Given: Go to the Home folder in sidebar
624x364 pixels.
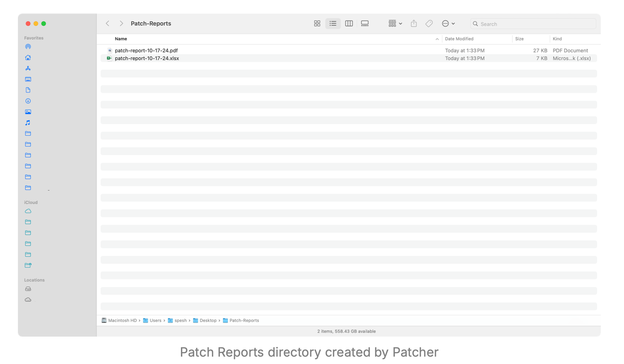Looking at the screenshot, I should [28, 58].
